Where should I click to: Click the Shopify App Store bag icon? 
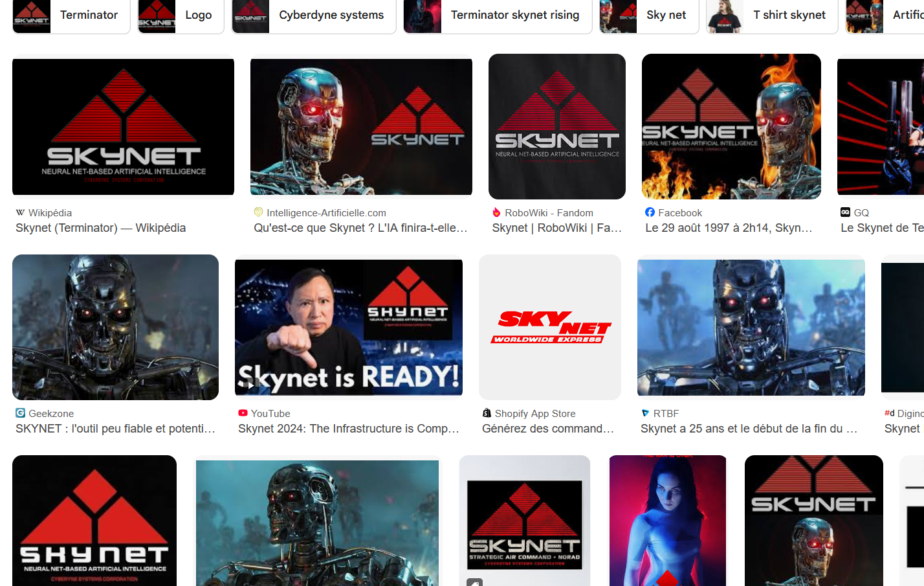(x=487, y=413)
